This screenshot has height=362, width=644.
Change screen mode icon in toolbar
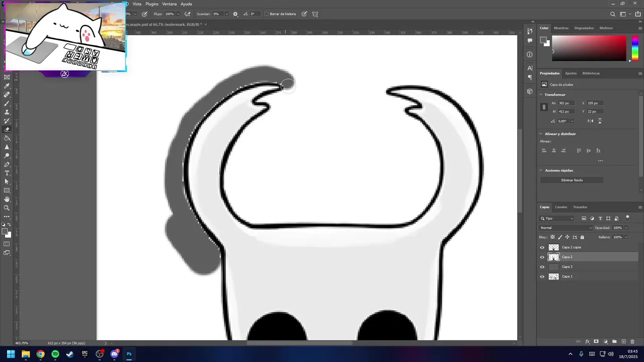coord(7,253)
